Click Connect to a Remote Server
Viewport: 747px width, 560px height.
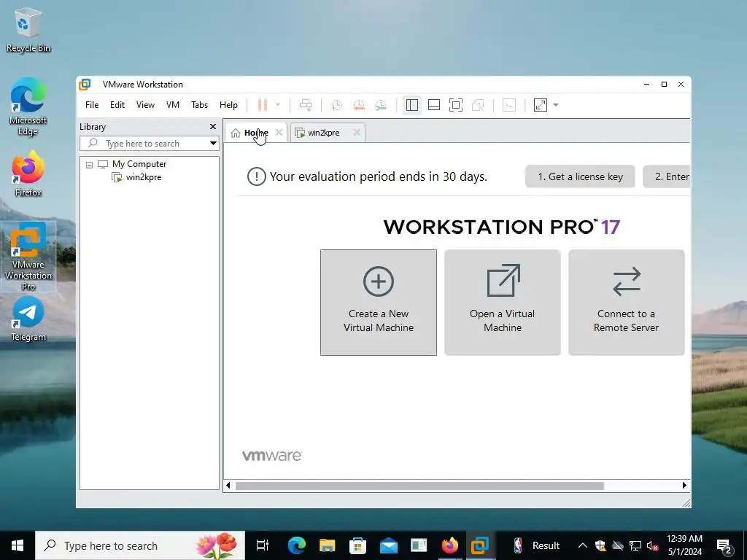(627, 303)
